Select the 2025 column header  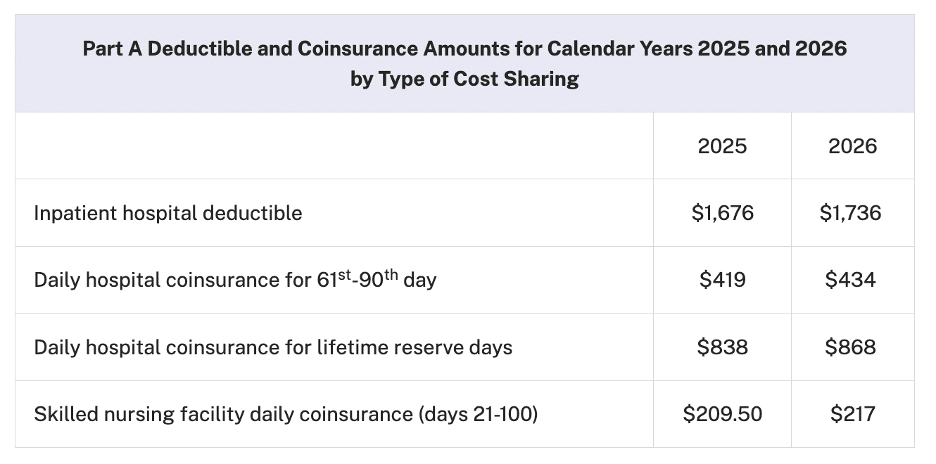[722, 146]
